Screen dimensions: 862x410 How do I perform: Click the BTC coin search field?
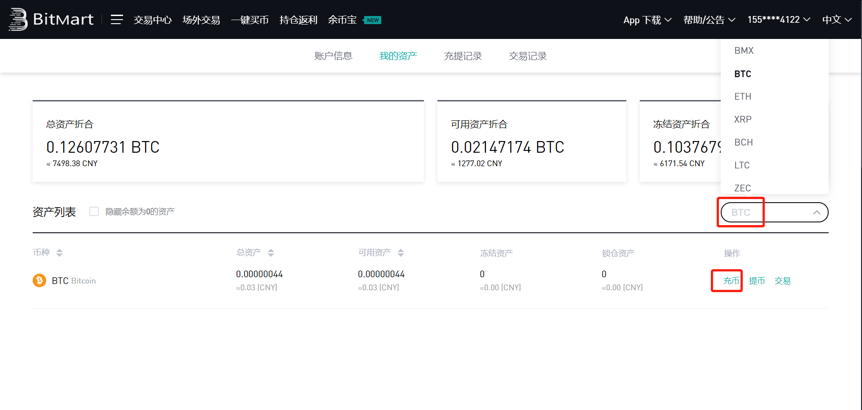[760, 213]
